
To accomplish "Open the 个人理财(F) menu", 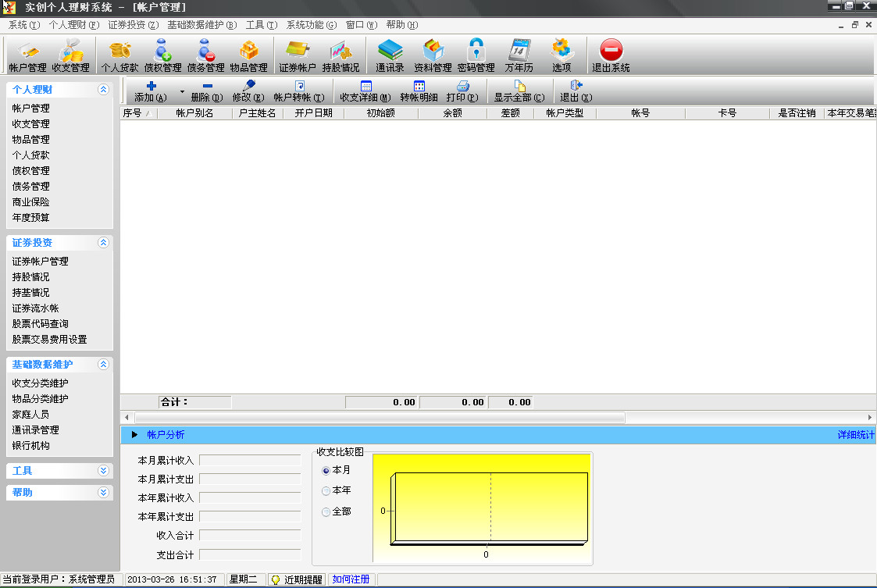I will point(74,25).
